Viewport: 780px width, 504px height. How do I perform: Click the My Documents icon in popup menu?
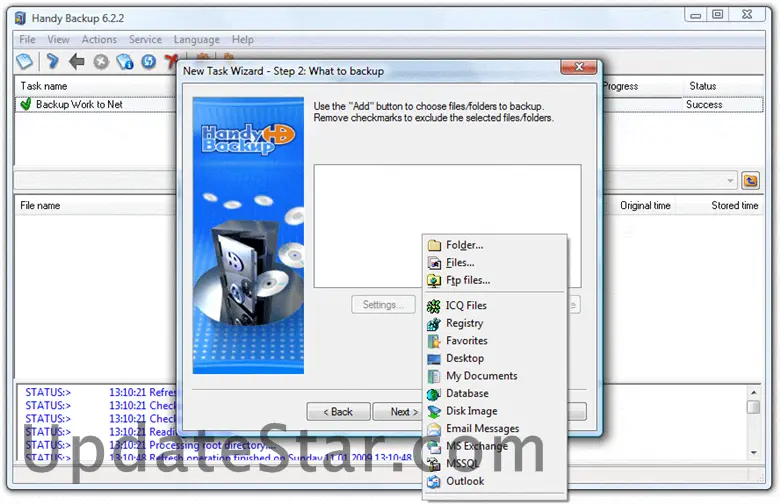click(x=434, y=376)
